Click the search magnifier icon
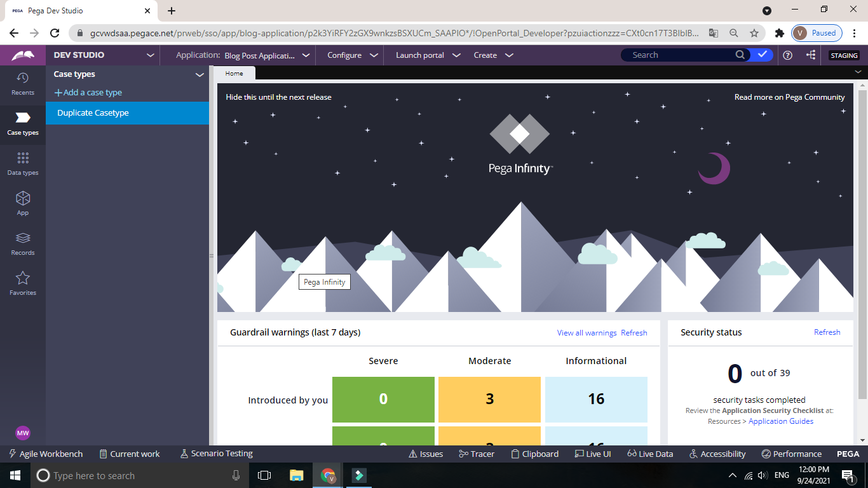 point(740,55)
